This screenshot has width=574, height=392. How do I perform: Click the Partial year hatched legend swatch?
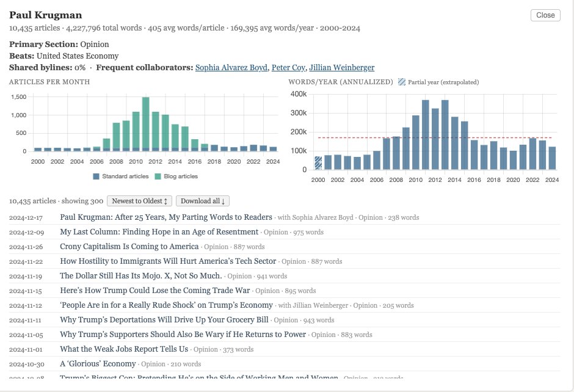tap(402, 82)
